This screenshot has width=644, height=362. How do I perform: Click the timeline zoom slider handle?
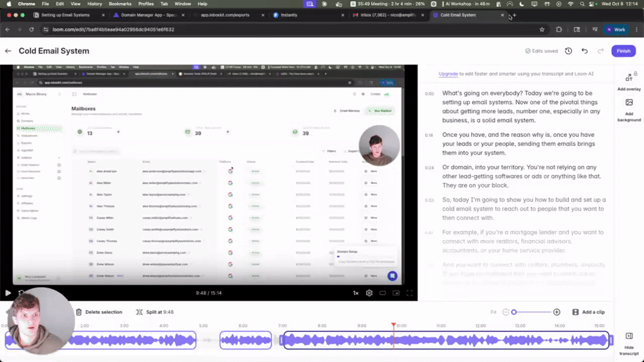[514, 312]
